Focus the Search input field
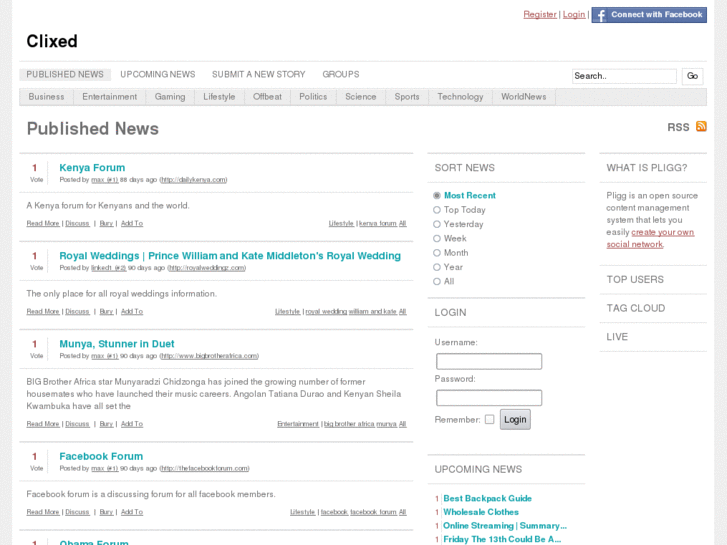 (x=624, y=76)
